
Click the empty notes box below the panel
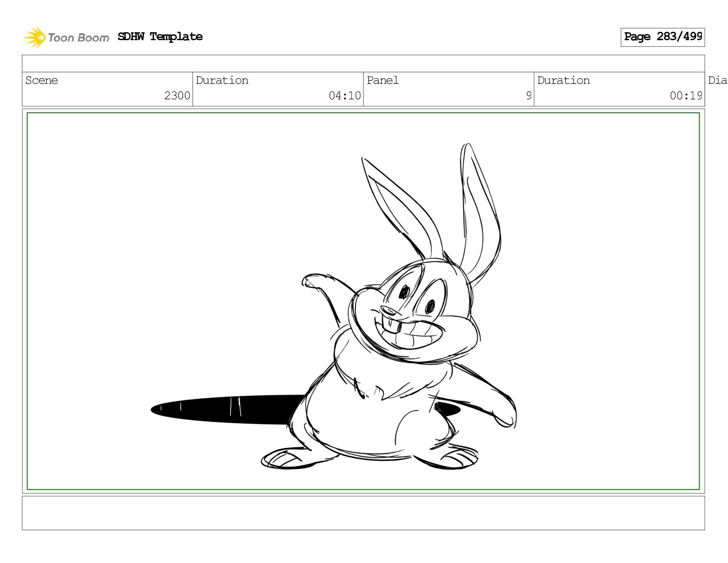click(363, 513)
